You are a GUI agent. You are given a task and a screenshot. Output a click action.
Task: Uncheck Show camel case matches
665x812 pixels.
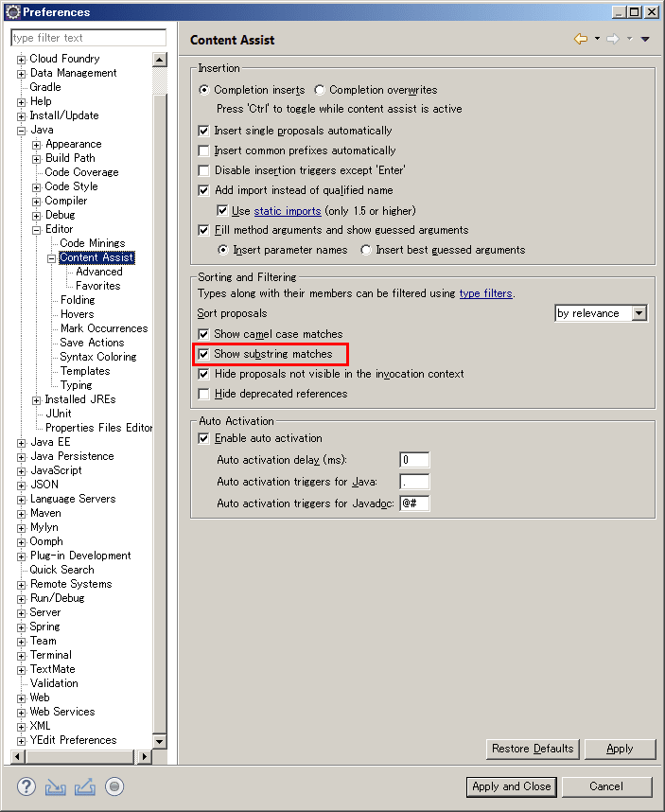[x=204, y=334]
